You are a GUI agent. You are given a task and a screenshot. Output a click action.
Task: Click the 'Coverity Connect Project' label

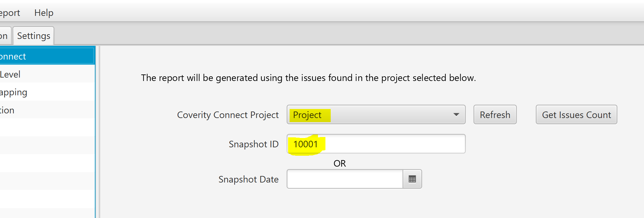click(228, 115)
